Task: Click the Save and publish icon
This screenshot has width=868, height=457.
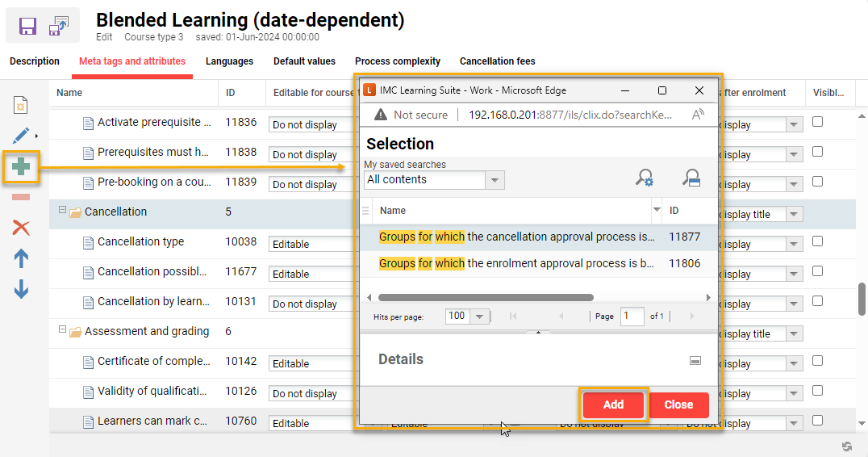Action: (x=59, y=26)
